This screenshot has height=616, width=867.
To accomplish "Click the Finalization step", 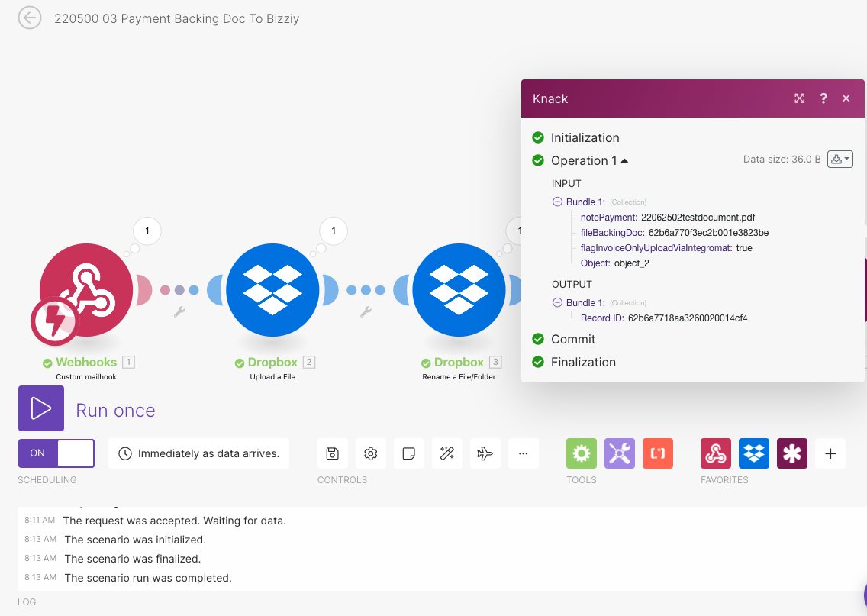I will (583, 362).
